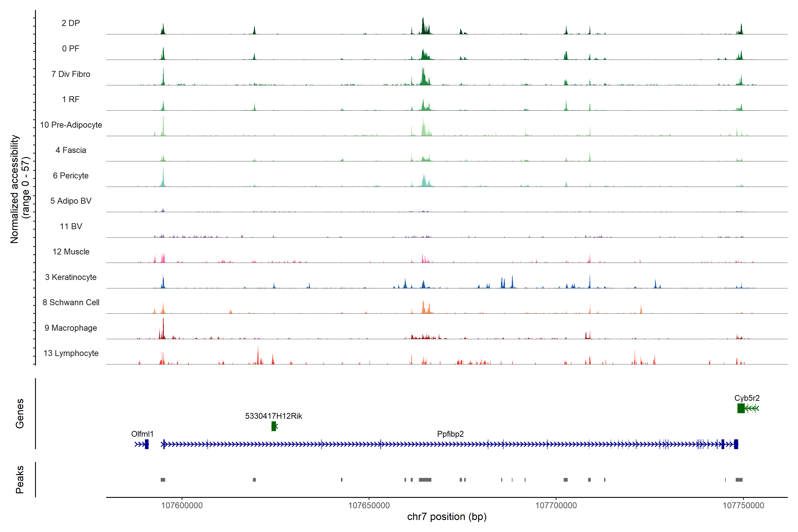
Task: Select the 9 Macrophage track label
Action: click(70, 328)
